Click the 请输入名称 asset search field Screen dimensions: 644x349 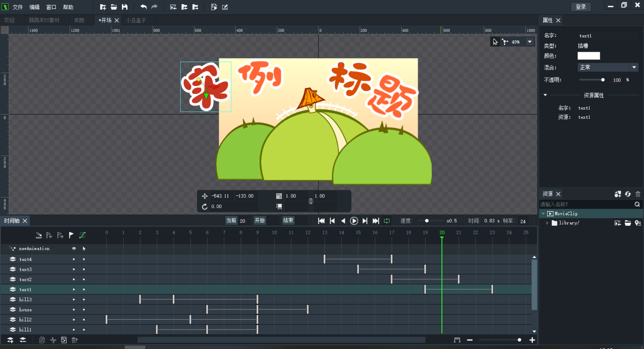586,204
